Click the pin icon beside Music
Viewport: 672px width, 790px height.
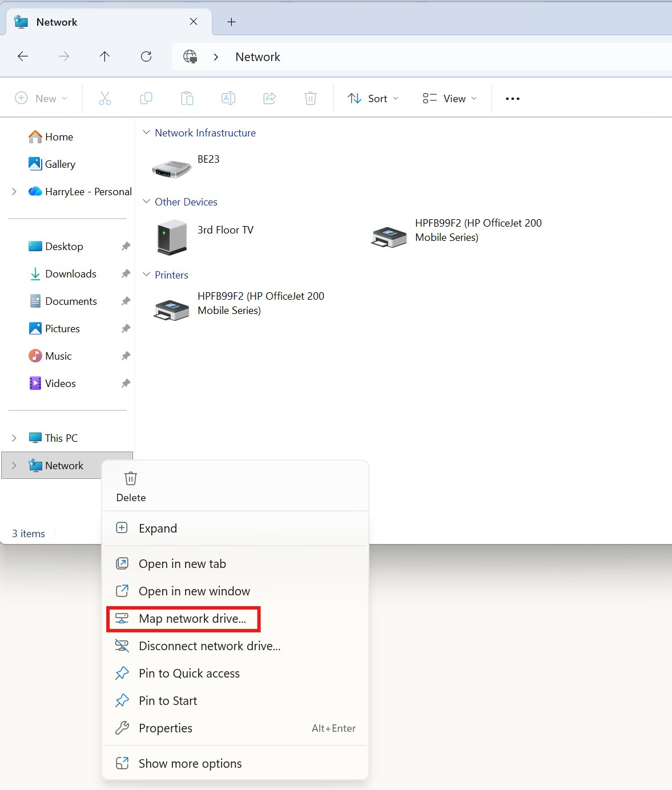pyautogui.click(x=126, y=356)
